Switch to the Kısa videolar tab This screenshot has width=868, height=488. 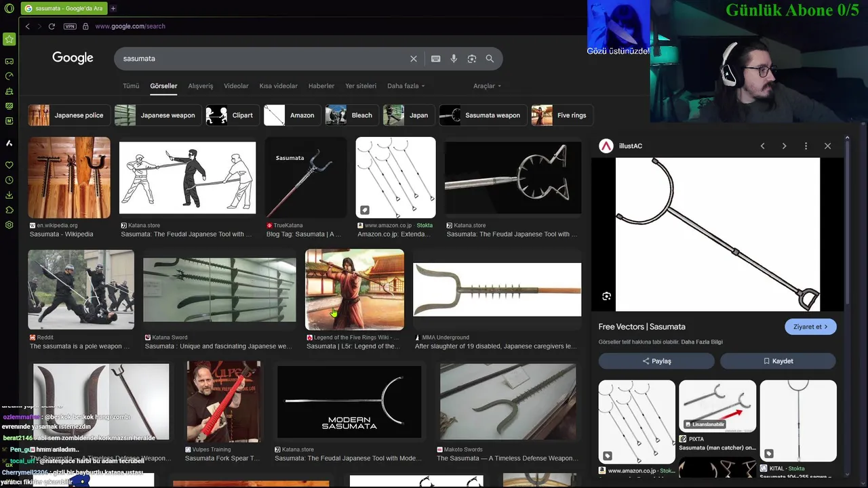point(278,86)
